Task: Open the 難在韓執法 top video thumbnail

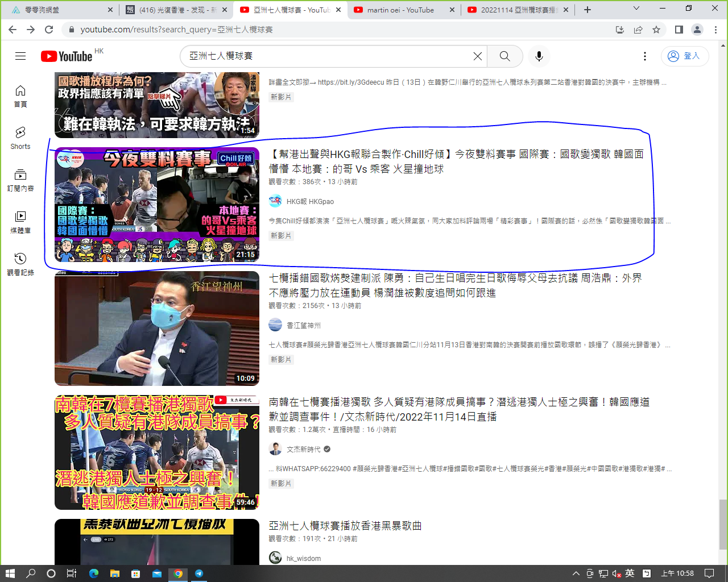Action: pos(157,105)
